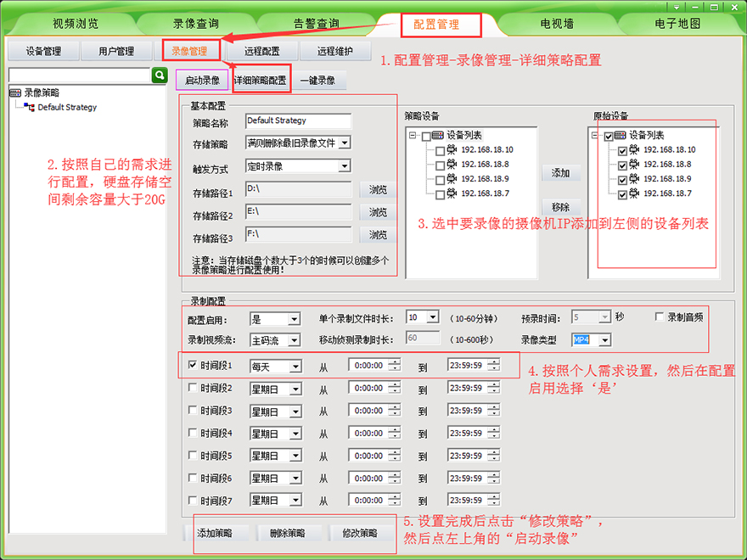Check 192.168.18.8 in the 策略设备 list
The width and height of the screenshot is (747, 560).
click(x=439, y=165)
